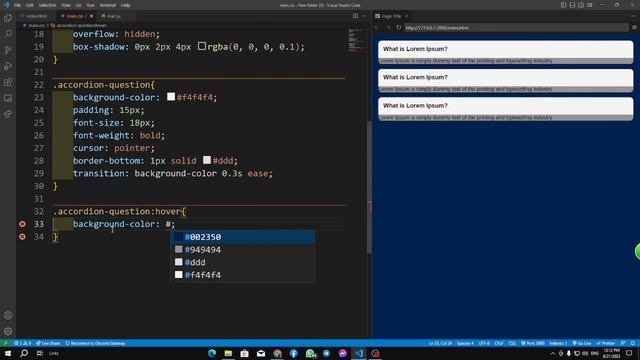Open the View menu
This screenshot has height=360, width=640.
(66, 5)
